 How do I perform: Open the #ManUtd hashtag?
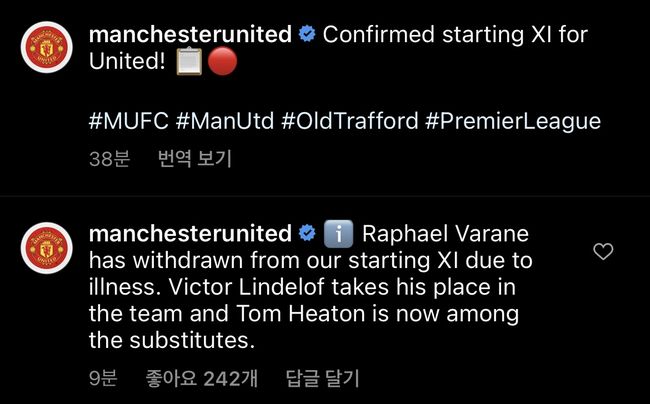click(225, 122)
